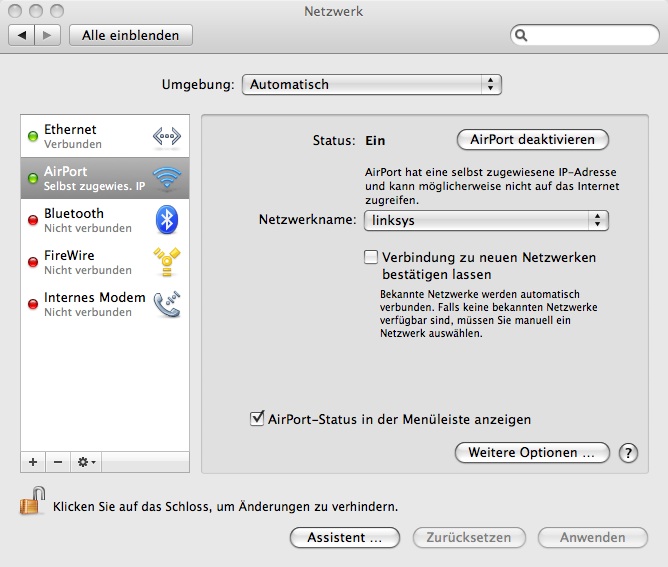This screenshot has height=567, width=668.
Task: Click the green status dot beside AirPort
Action: [33, 178]
